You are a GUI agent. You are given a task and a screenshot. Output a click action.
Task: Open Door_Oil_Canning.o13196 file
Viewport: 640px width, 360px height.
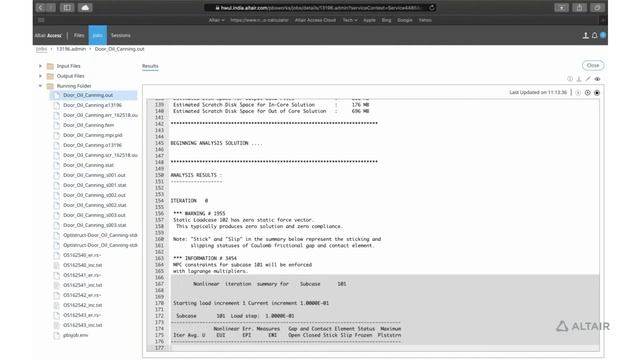pyautogui.click(x=92, y=145)
